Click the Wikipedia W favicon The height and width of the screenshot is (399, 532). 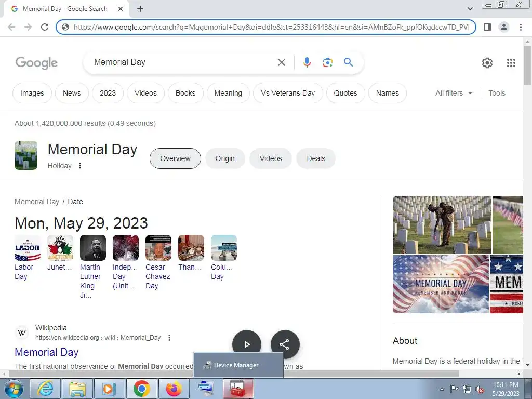(x=22, y=332)
